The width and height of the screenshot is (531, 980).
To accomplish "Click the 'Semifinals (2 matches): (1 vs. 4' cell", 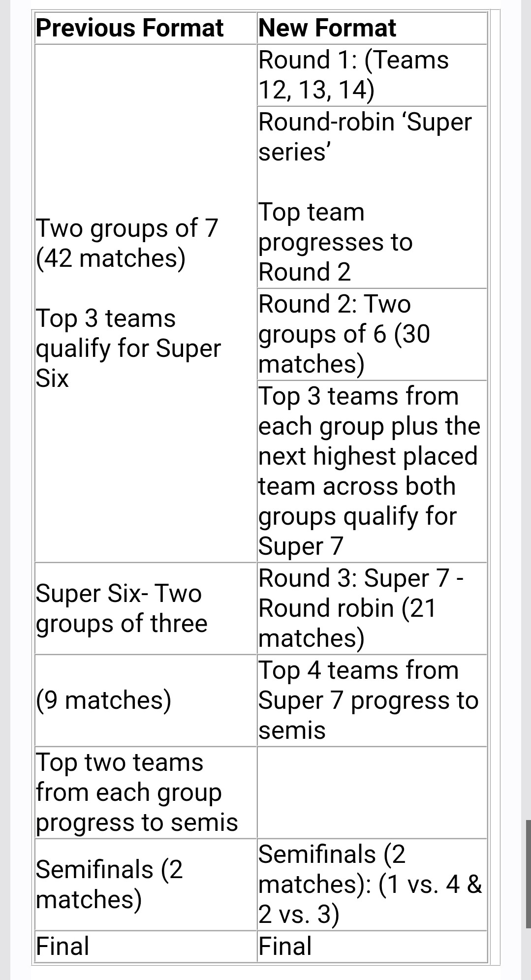I will pyautogui.click(x=372, y=885).
